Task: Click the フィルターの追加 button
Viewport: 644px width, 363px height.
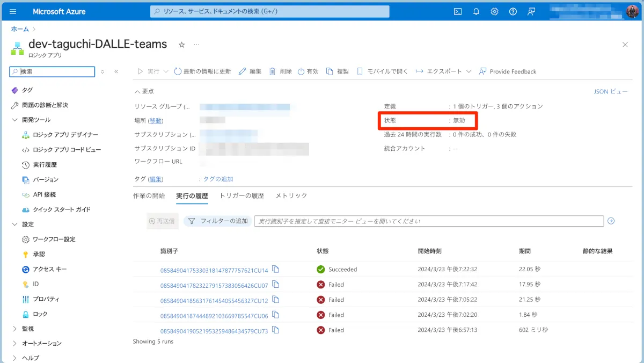Action: pos(218,221)
